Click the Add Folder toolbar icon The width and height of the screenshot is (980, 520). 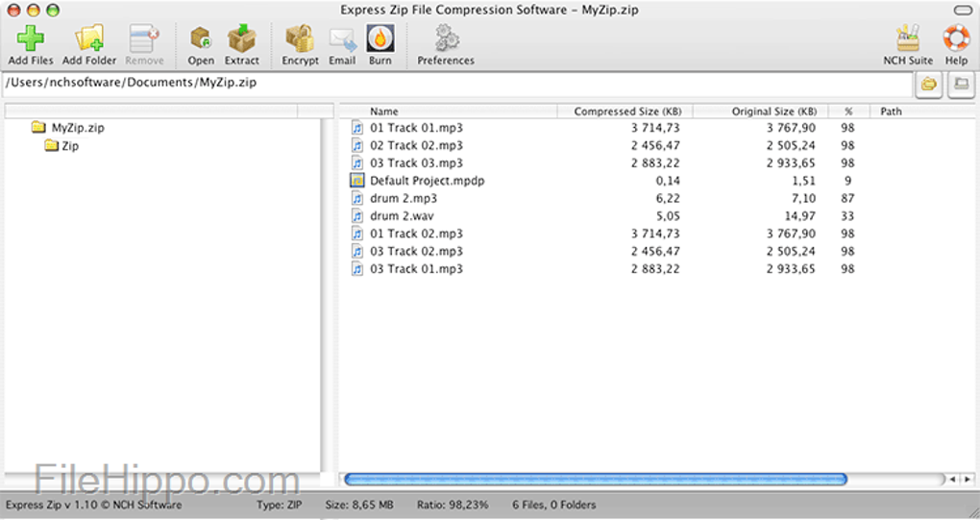[89, 38]
